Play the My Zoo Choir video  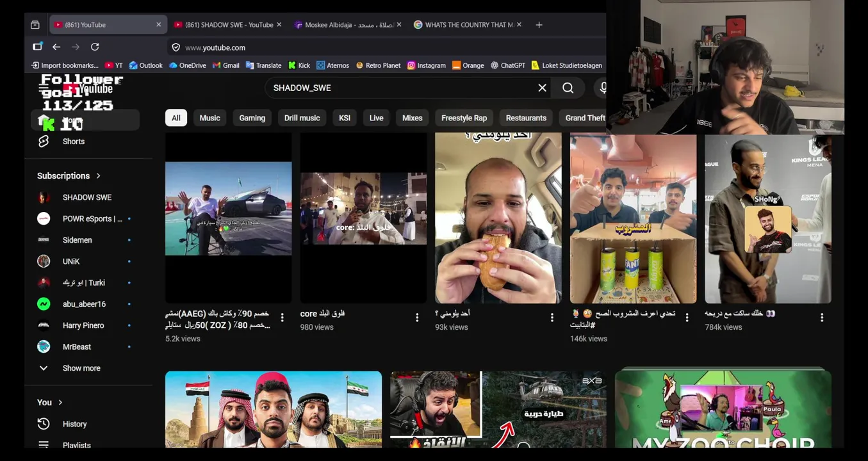point(723,408)
